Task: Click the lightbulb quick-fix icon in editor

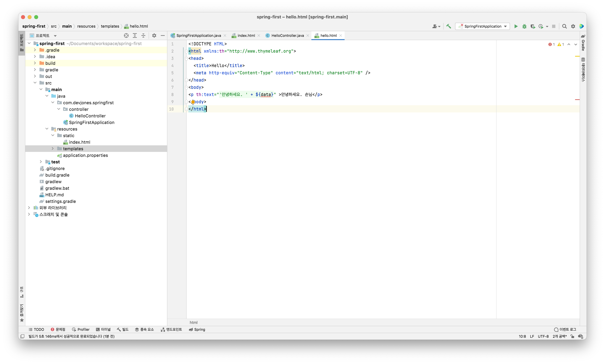Action: [193, 102]
